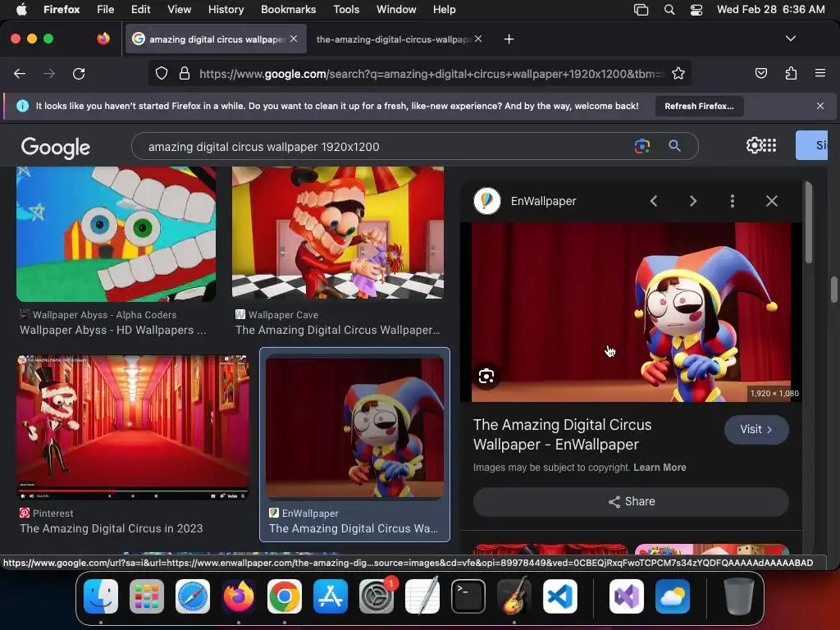Open Terminal from the Dock
Screen dimensions: 840x630
468,596
